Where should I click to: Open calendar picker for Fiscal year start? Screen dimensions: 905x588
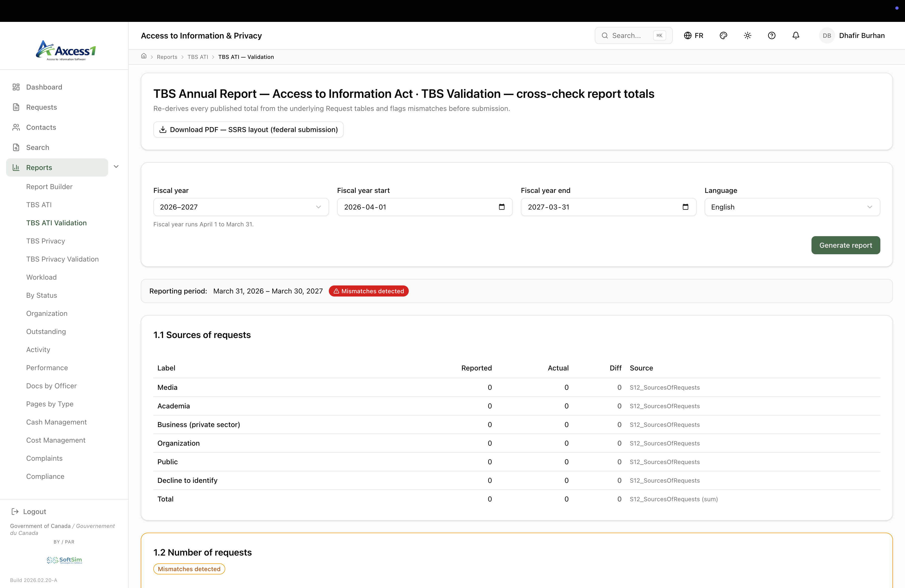point(502,207)
